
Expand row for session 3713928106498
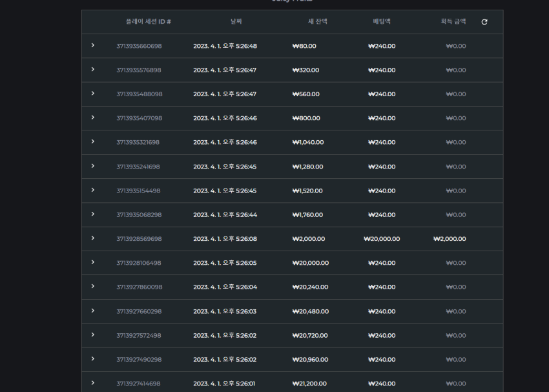[93, 262]
